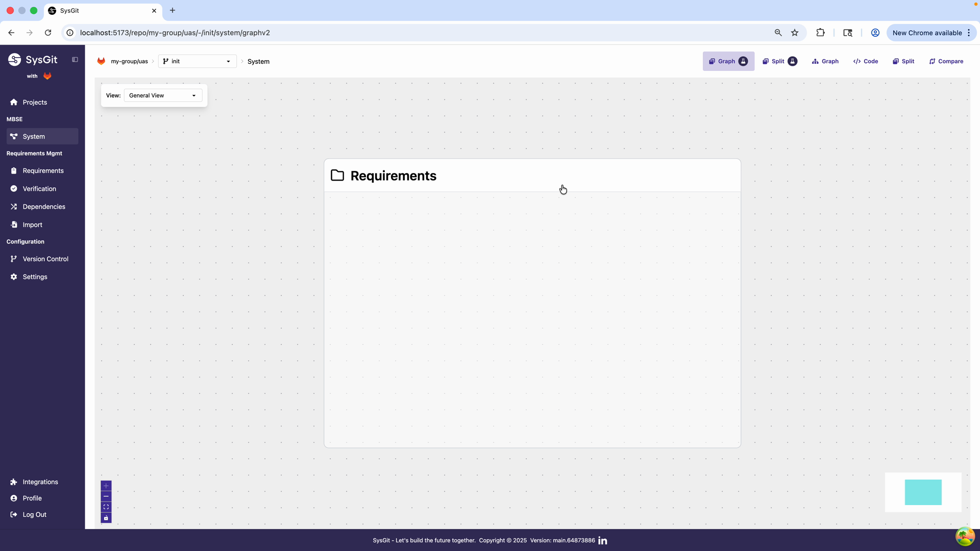Screen dimensions: 980x551
Task: Open the Version Control page
Action: 45,259
